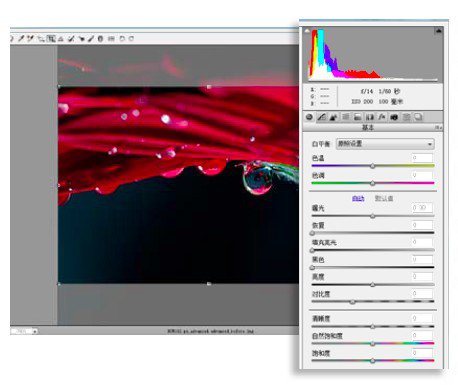Open the Basic panel flyout menu icon

(438, 128)
